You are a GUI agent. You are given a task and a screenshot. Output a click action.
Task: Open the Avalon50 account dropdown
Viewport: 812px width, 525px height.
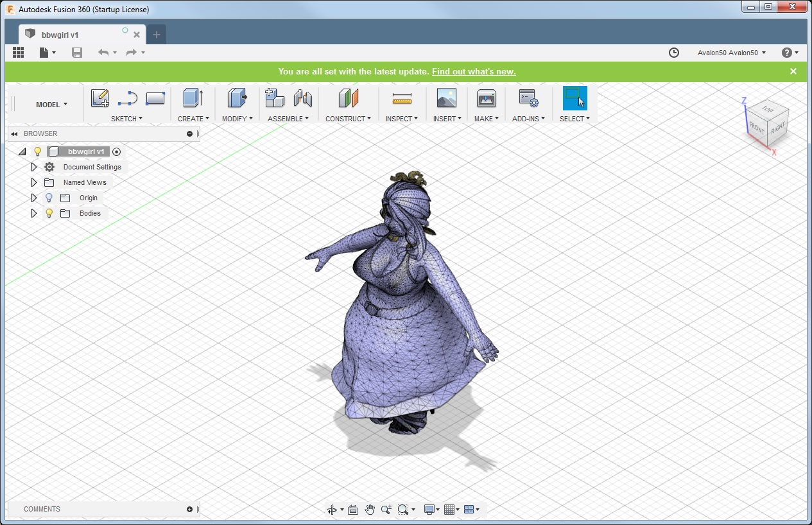(x=732, y=53)
